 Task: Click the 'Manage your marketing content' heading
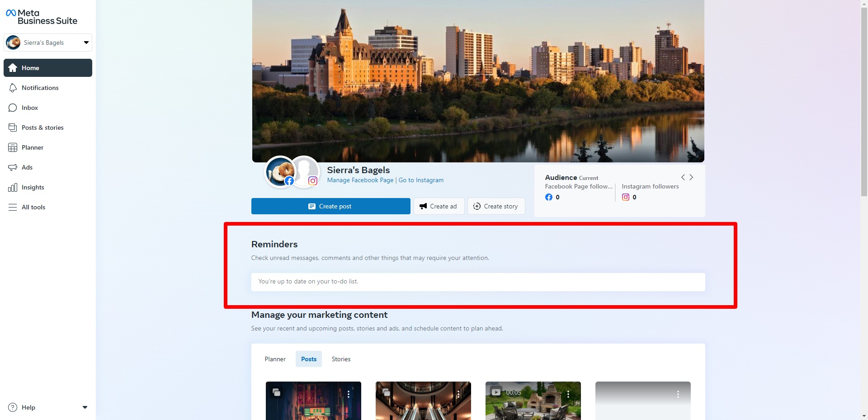tap(320, 315)
